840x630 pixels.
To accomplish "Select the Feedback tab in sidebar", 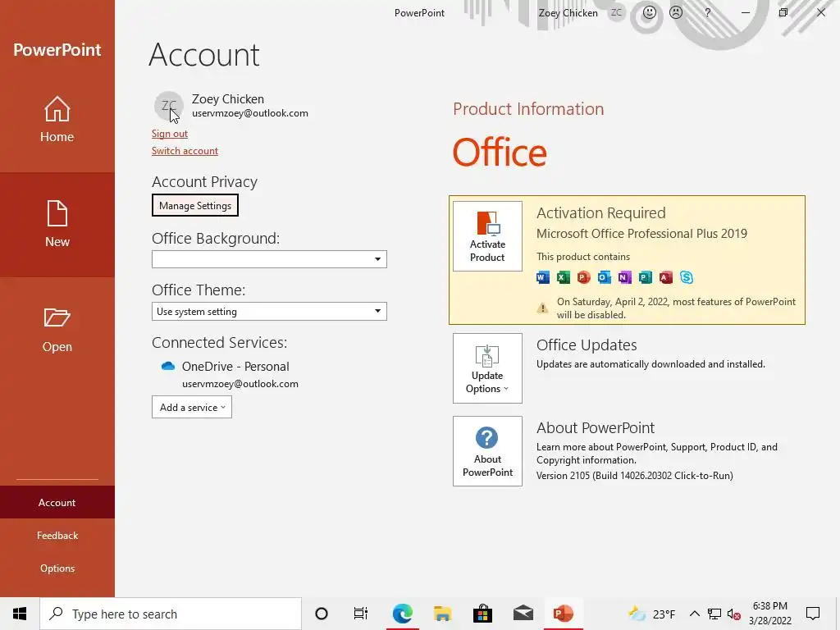I will (x=57, y=535).
